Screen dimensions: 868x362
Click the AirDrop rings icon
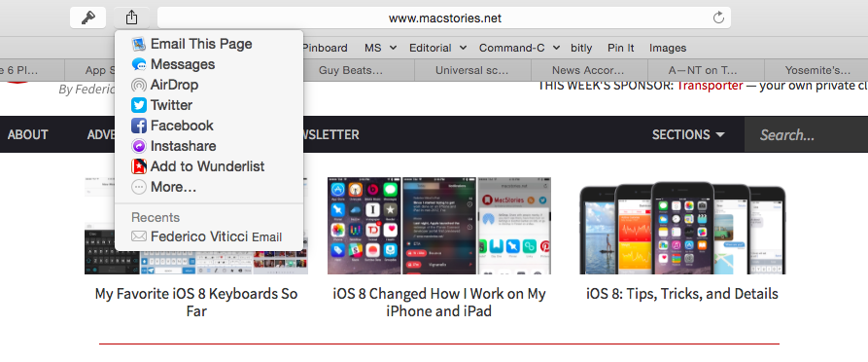point(138,85)
